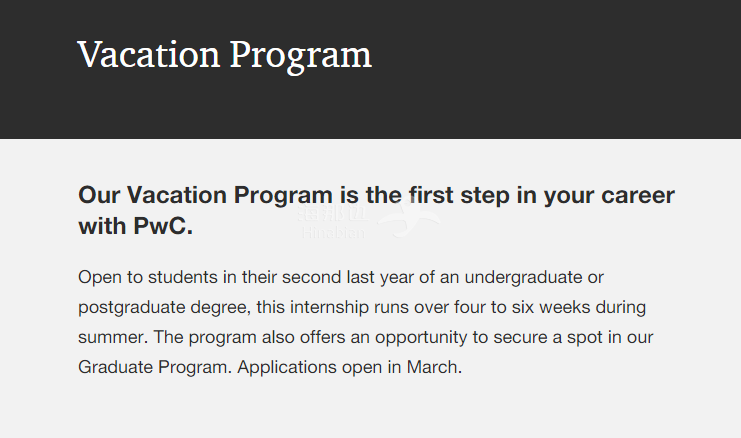Click the word 'Applications' in the last line
Image resolution: width=741 pixels, height=438 pixels.
pyautogui.click(x=287, y=367)
